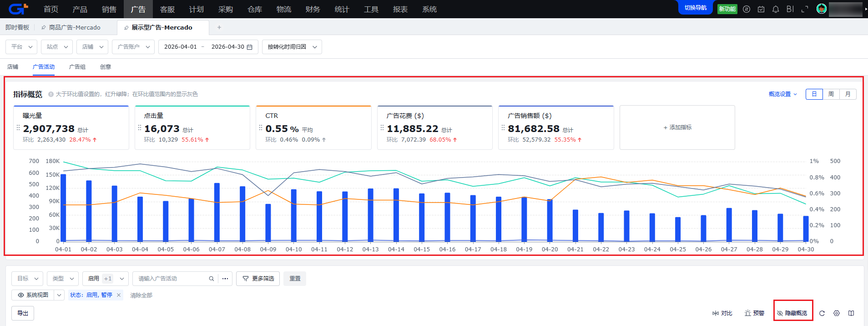Switch to the 广告组 tab
The height and width of the screenshot is (326, 868).
click(77, 67)
